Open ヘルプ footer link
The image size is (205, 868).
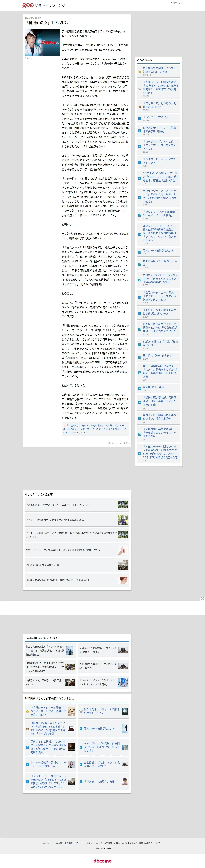coord(99,843)
